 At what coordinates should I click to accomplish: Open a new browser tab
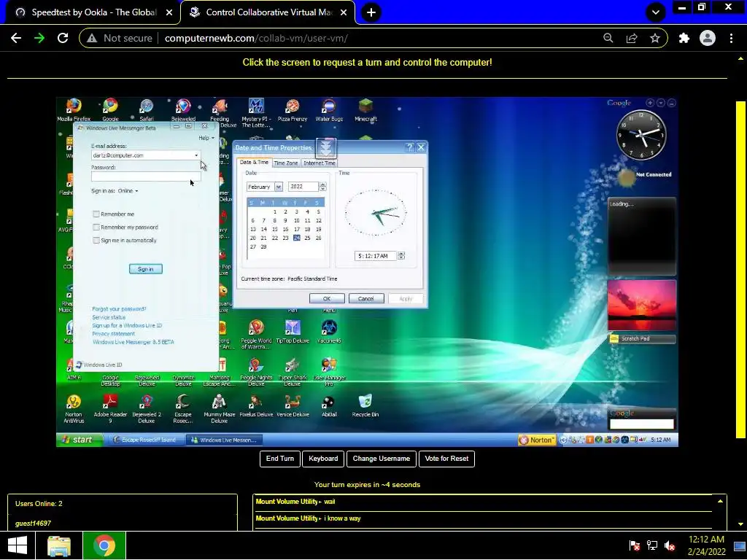pos(371,12)
